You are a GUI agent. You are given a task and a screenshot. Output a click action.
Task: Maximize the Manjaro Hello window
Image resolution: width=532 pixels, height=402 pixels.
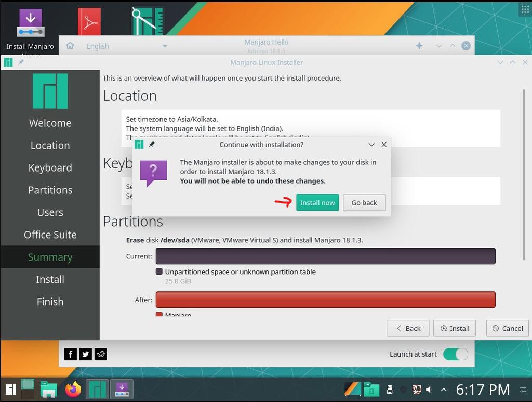pyautogui.click(x=453, y=45)
